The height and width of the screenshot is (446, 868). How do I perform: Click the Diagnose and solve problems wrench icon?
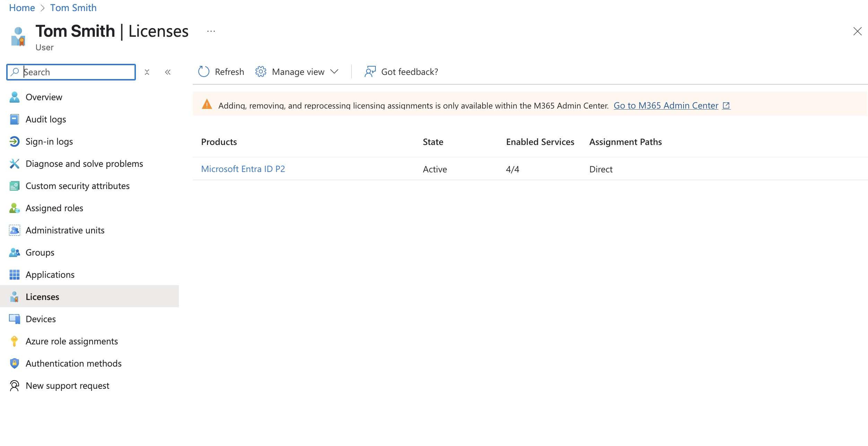[14, 164]
